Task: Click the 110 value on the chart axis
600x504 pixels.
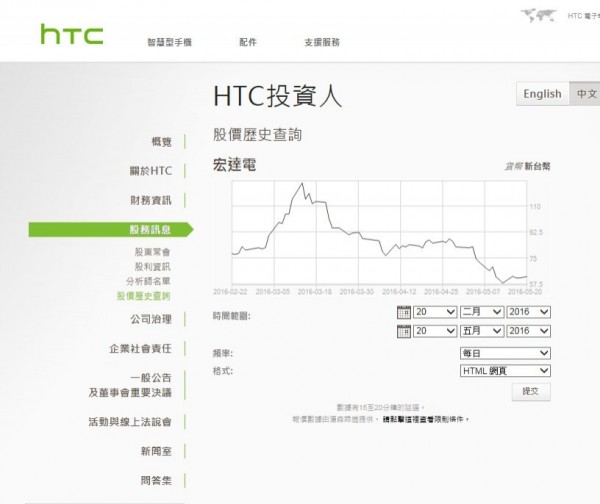Action: click(535, 207)
